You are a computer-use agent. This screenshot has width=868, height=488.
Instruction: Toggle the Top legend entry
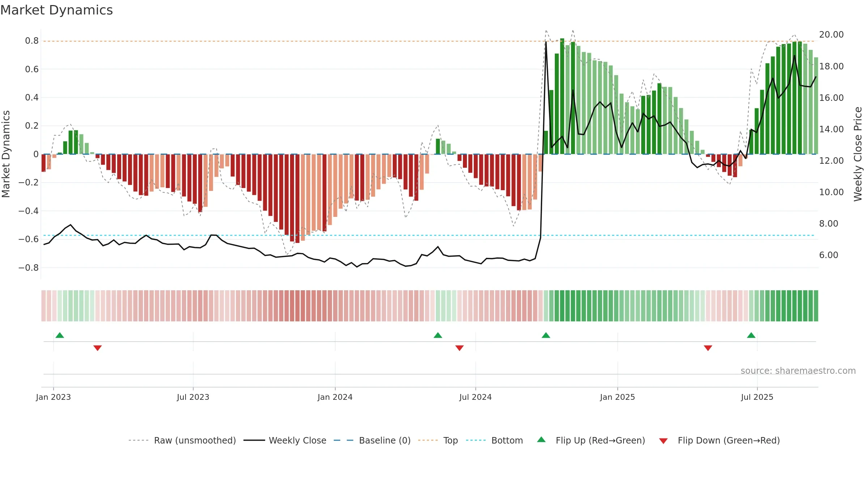438,440
